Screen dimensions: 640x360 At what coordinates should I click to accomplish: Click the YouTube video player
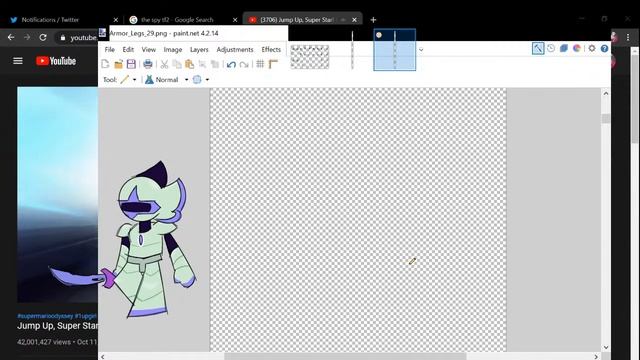pyautogui.click(x=57, y=194)
